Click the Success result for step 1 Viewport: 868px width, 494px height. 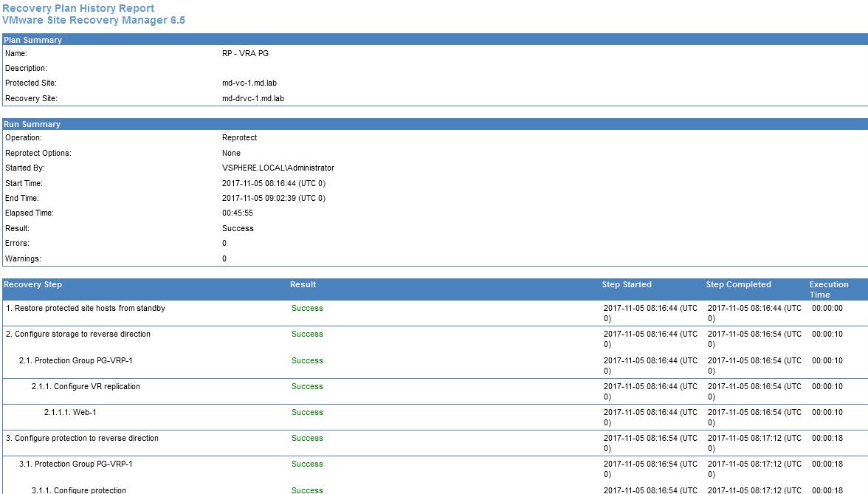pyautogui.click(x=307, y=309)
